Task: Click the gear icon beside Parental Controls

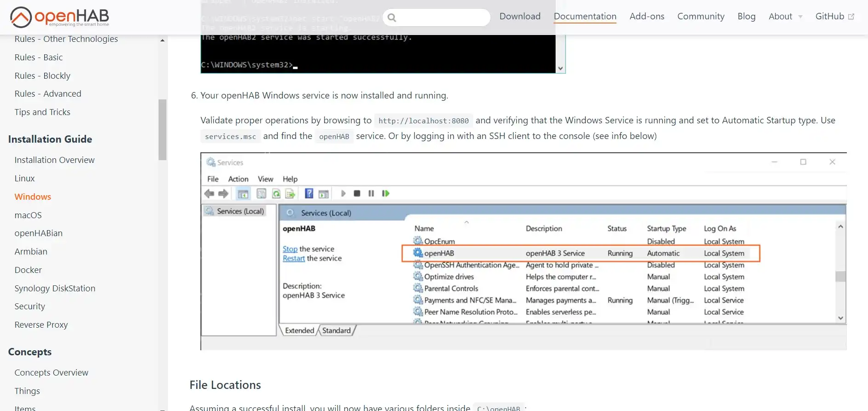Action: [x=418, y=288]
